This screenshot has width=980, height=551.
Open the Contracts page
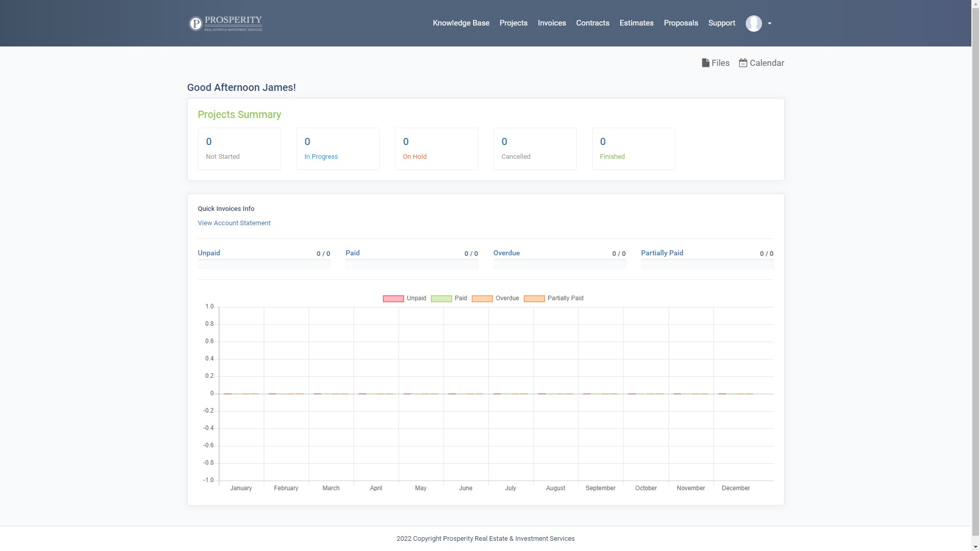point(592,23)
